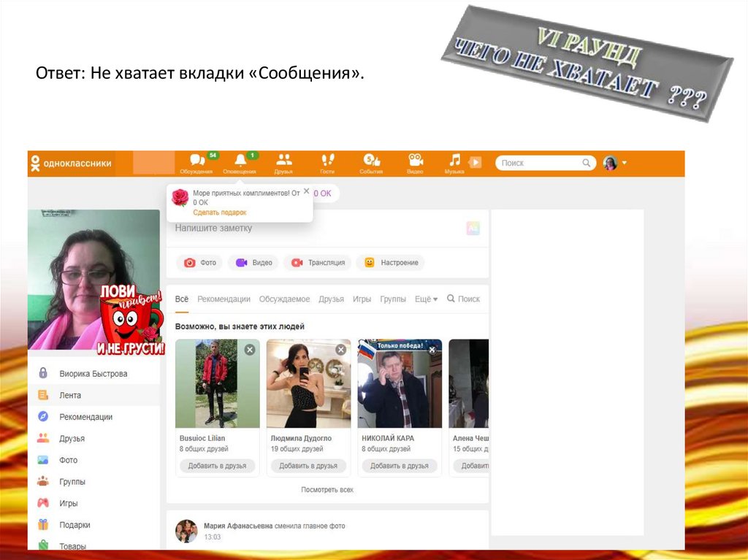Viewport: 748px width, 560px height.
Task: Open Busuioc Lilian photo
Action: click(x=218, y=383)
